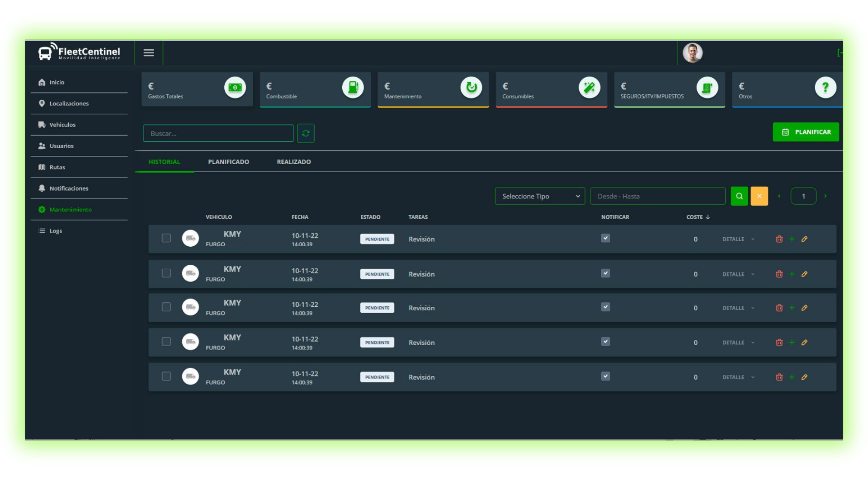Click the PLANIFICAR button

(806, 132)
